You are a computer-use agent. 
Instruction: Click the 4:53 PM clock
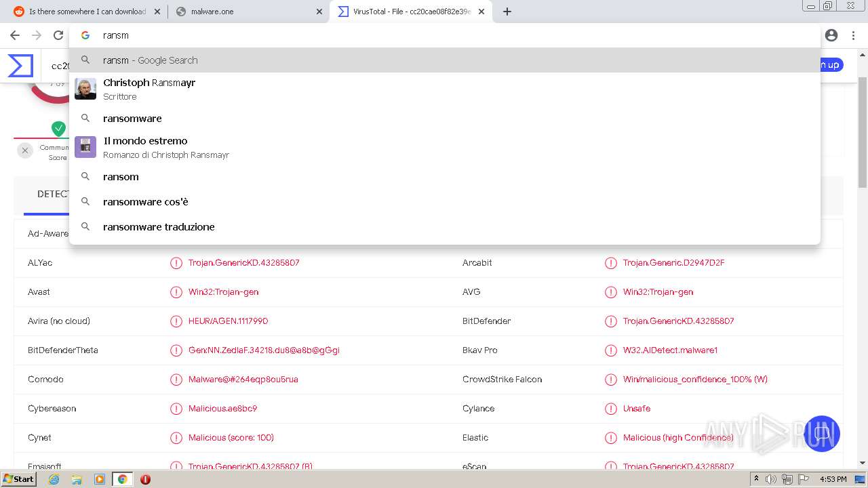click(833, 479)
